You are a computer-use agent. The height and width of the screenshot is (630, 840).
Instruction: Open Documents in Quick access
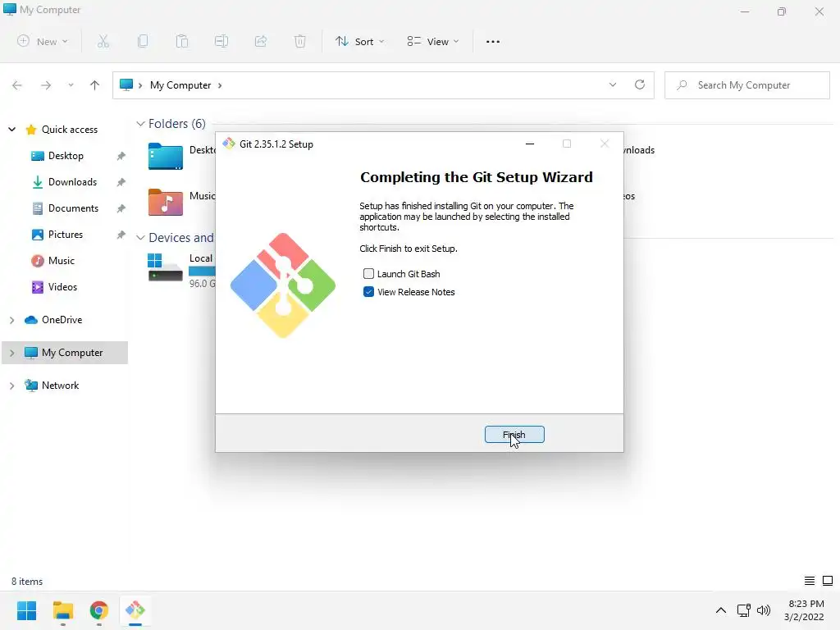73,208
